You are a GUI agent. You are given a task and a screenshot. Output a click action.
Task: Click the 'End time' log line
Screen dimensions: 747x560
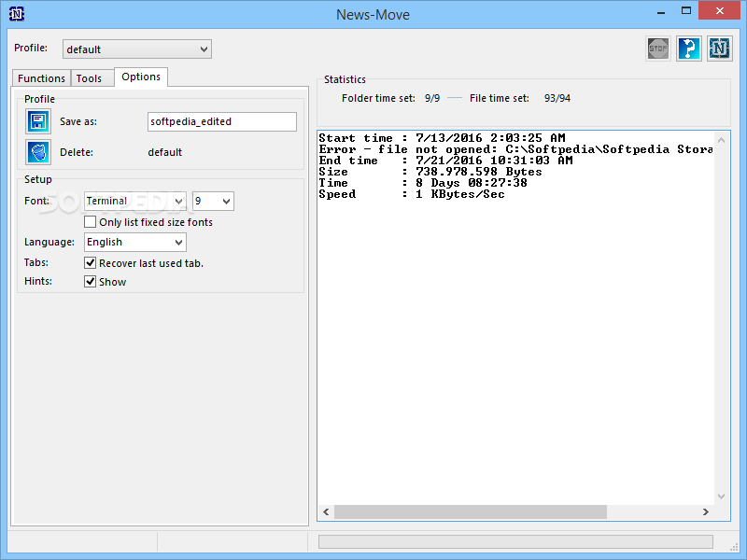(x=446, y=161)
